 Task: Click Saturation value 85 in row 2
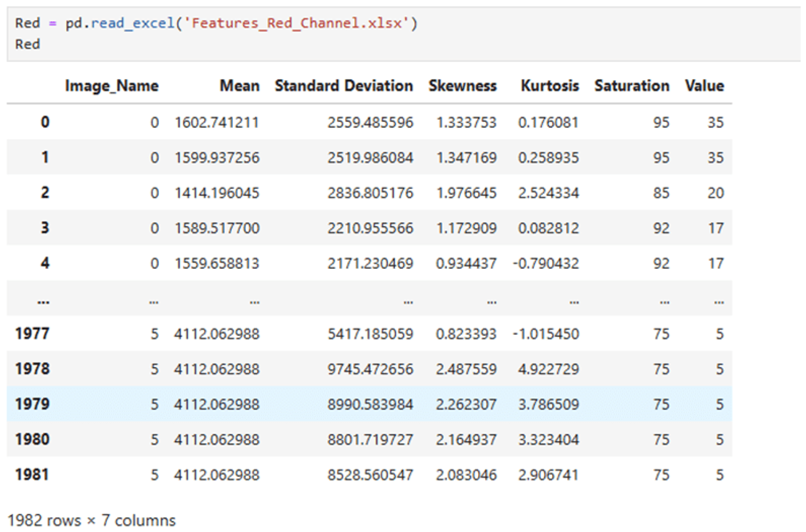661,193
